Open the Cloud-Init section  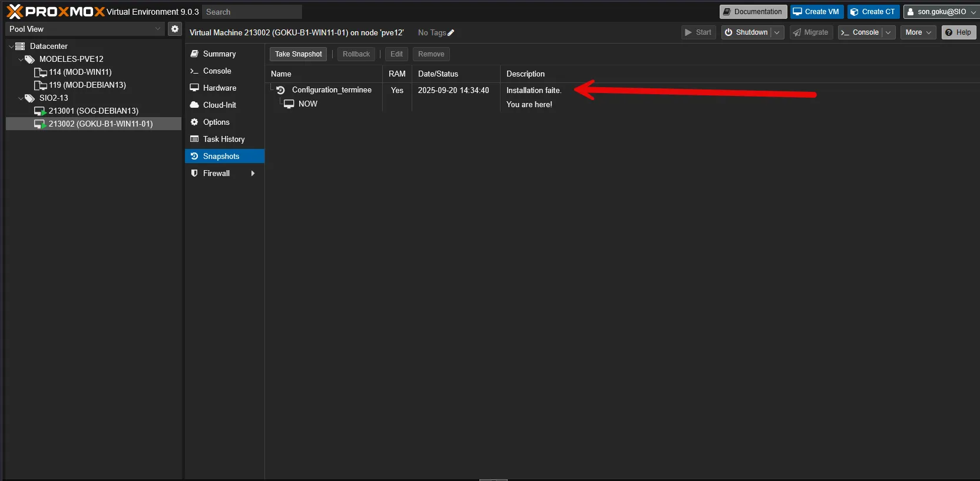point(219,105)
